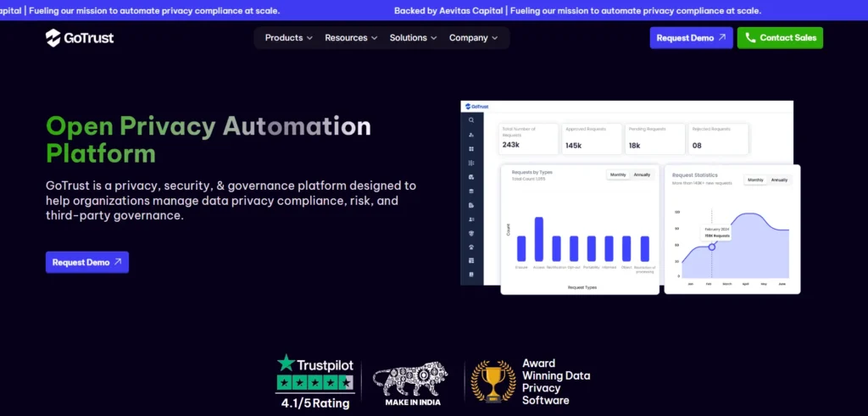Image resolution: width=868 pixels, height=416 pixels.
Task: Click the Trustpilot green star rating bar
Action: pyautogui.click(x=314, y=382)
